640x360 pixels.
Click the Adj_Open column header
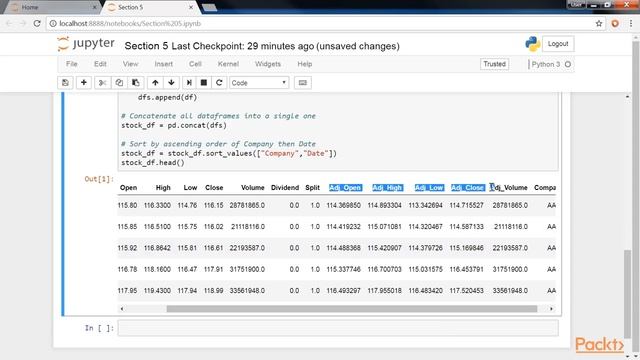[x=345, y=188]
